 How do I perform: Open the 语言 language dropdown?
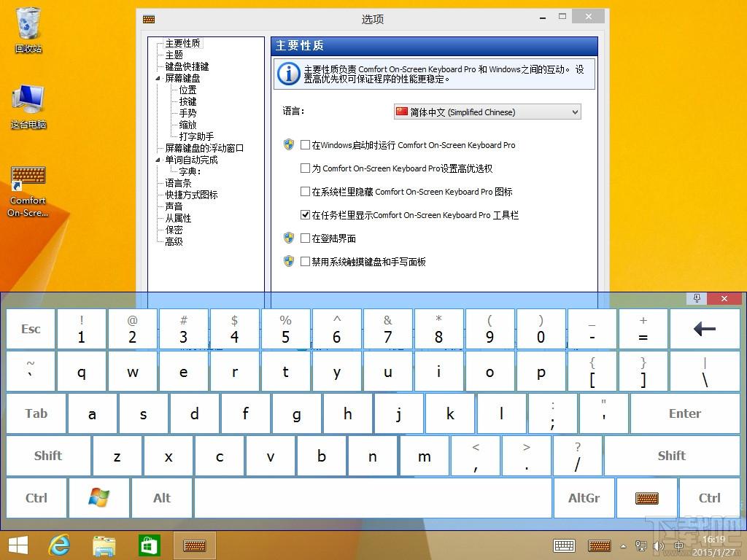click(487, 112)
